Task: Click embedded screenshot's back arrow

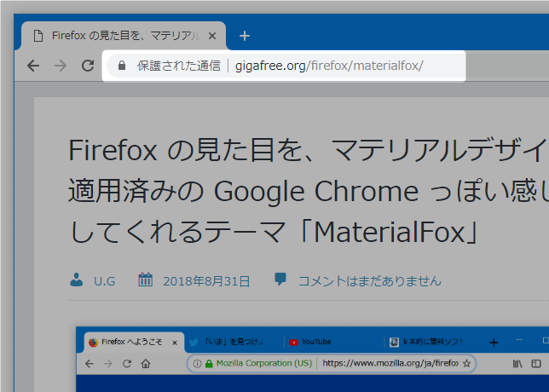Action: 90,364
